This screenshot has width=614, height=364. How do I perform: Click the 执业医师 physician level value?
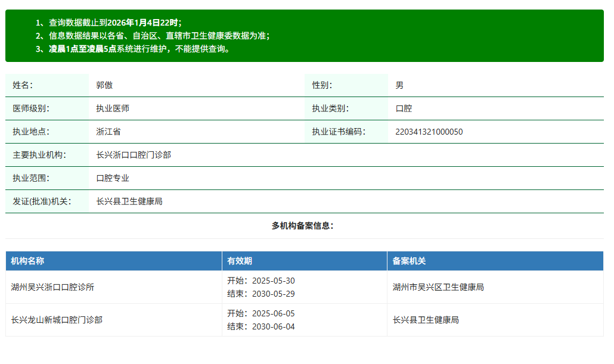coord(113,108)
